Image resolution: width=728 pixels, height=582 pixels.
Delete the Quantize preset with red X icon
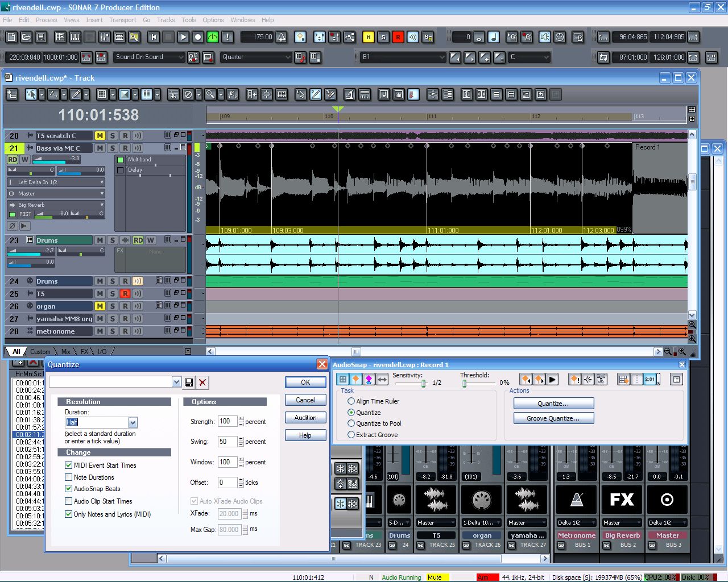click(x=202, y=383)
